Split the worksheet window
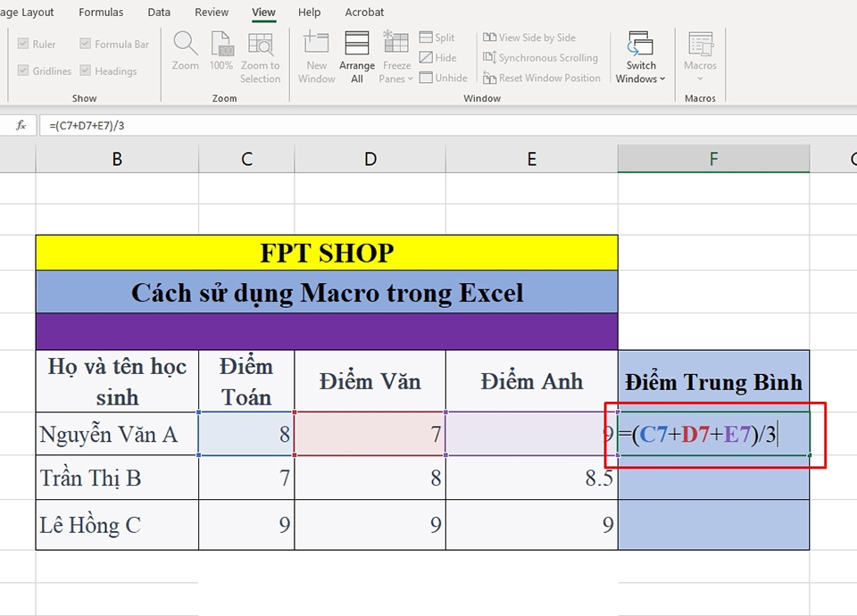 point(437,37)
